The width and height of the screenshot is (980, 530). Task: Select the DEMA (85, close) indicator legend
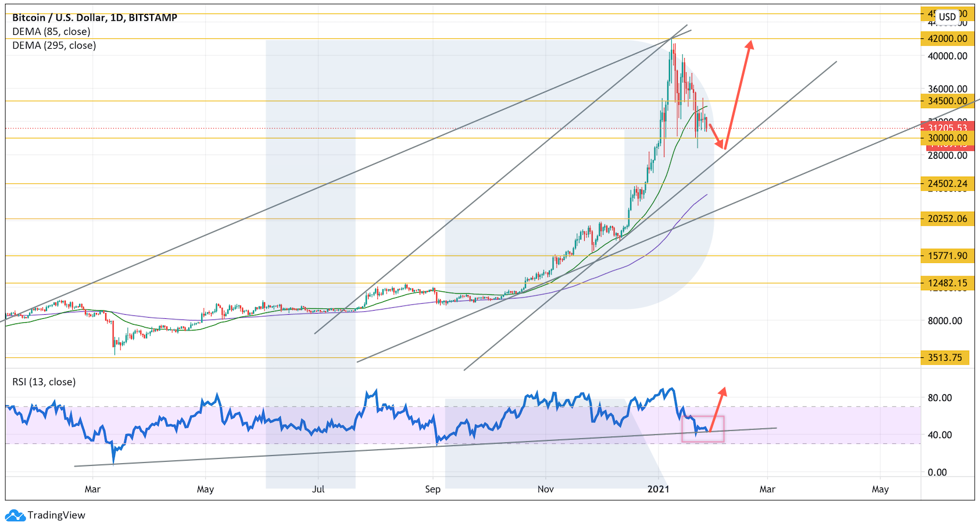[51, 31]
